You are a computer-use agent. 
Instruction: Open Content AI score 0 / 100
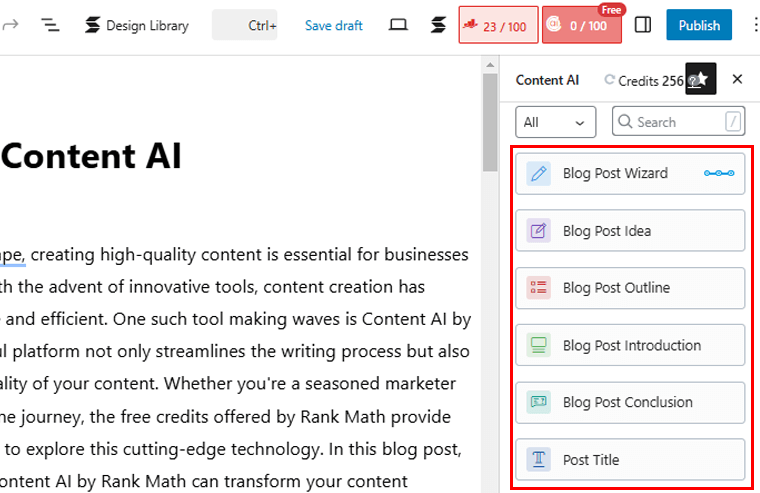pyautogui.click(x=582, y=25)
